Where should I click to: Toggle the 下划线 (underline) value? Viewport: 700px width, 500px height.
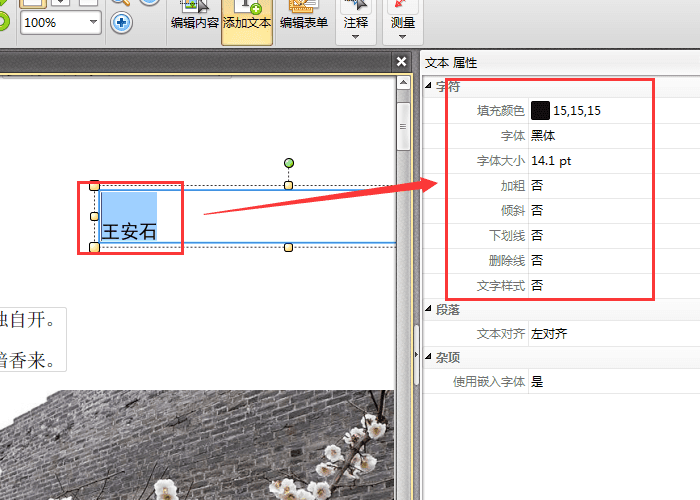tap(537, 235)
